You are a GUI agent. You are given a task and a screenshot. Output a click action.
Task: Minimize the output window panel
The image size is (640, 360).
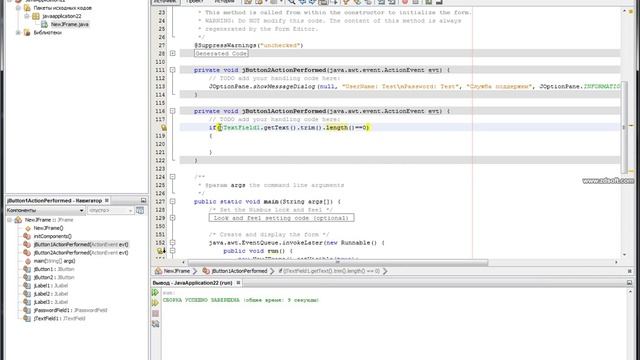629,282
